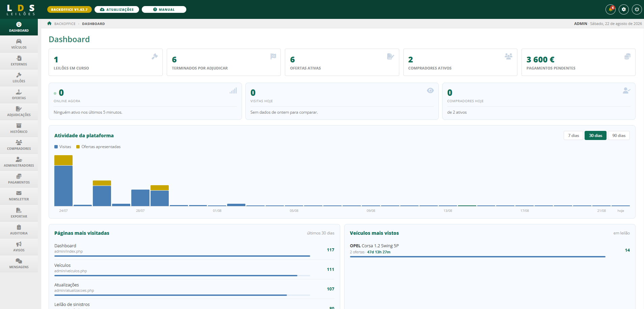Open Histórico in the sidebar
This screenshot has width=644, height=309.
point(19,129)
